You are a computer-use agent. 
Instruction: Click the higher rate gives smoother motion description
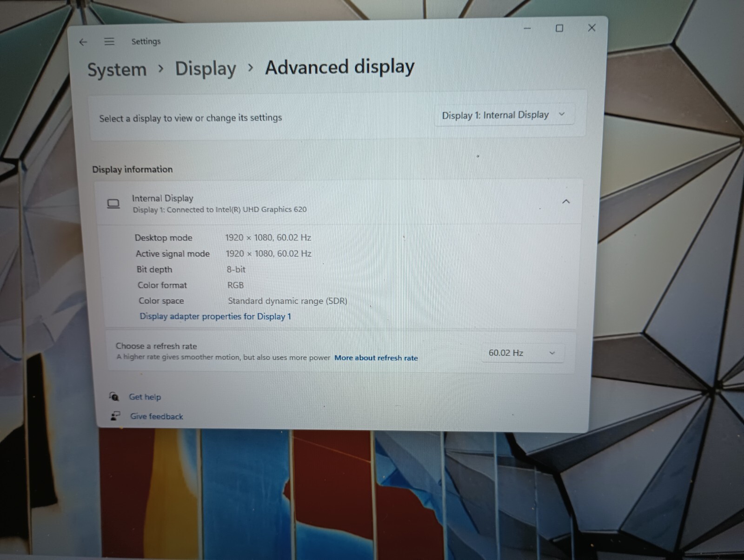[x=223, y=357]
